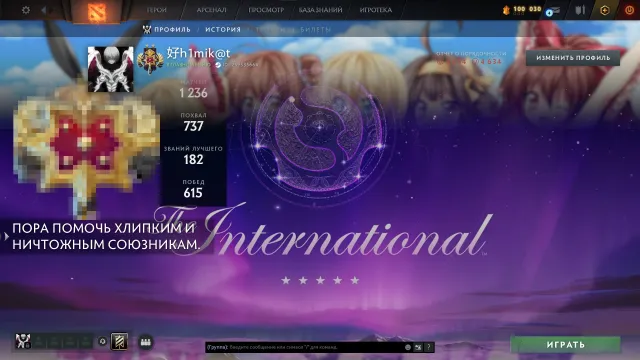Click the red power quit icon
640x360 pixels.
(x=629, y=10)
